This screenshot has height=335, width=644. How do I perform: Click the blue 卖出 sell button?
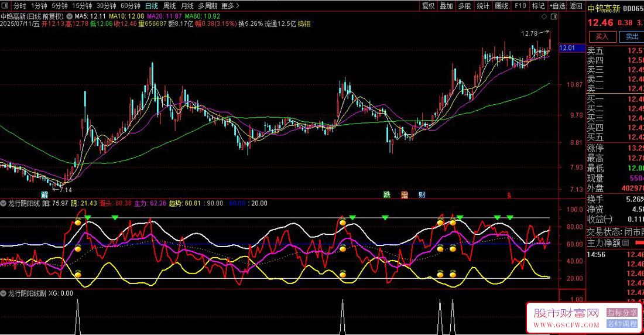pos(632,36)
